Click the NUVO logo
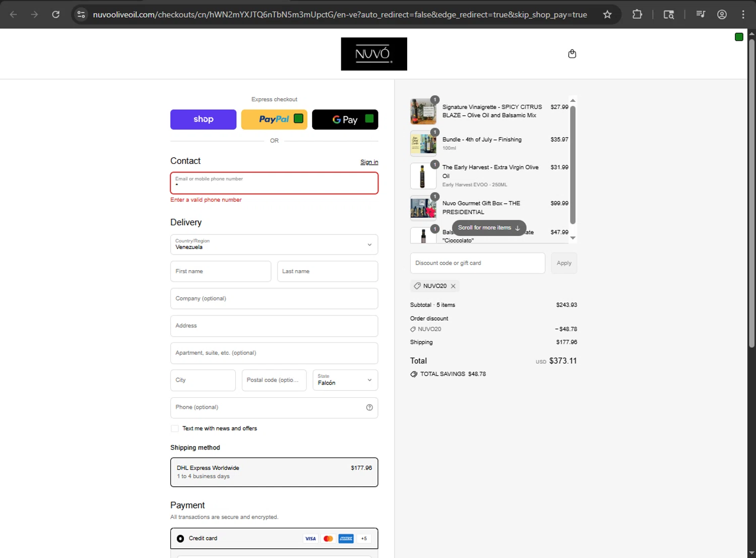This screenshot has height=558, width=756. click(x=374, y=54)
